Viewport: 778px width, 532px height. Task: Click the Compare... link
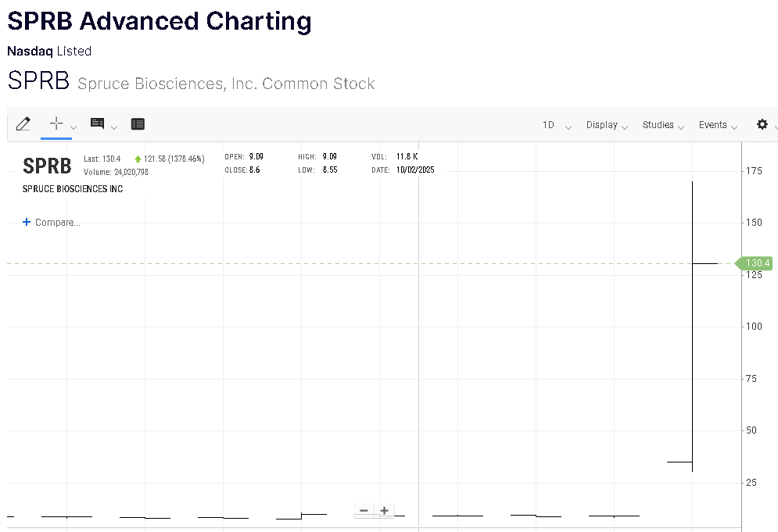(57, 223)
